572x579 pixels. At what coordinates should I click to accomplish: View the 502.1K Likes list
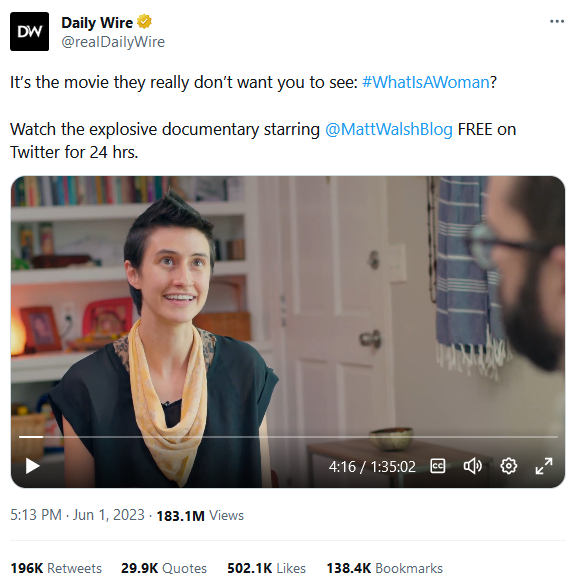pos(266,568)
